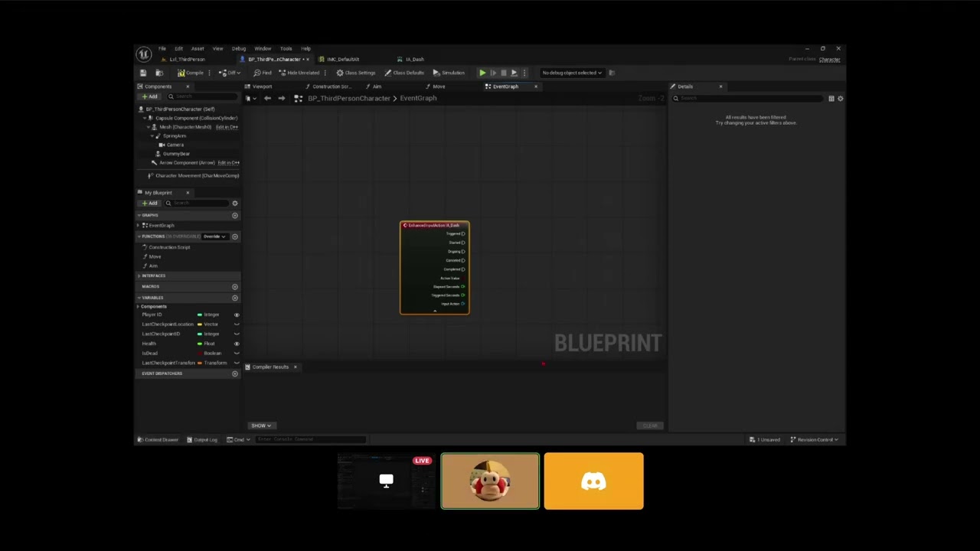The image size is (980, 551).
Task: Add new graph with Graphs plus icon
Action: click(x=235, y=215)
